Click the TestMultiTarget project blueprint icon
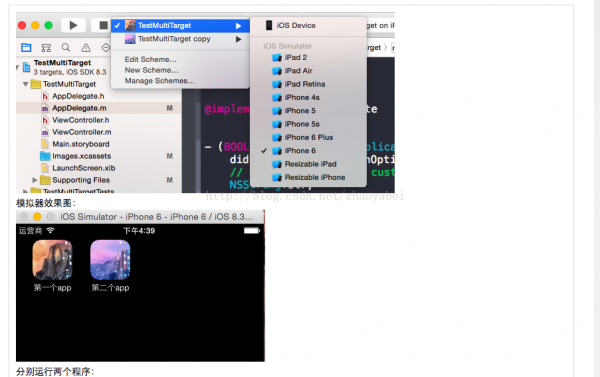600x377 pixels. coord(26,67)
